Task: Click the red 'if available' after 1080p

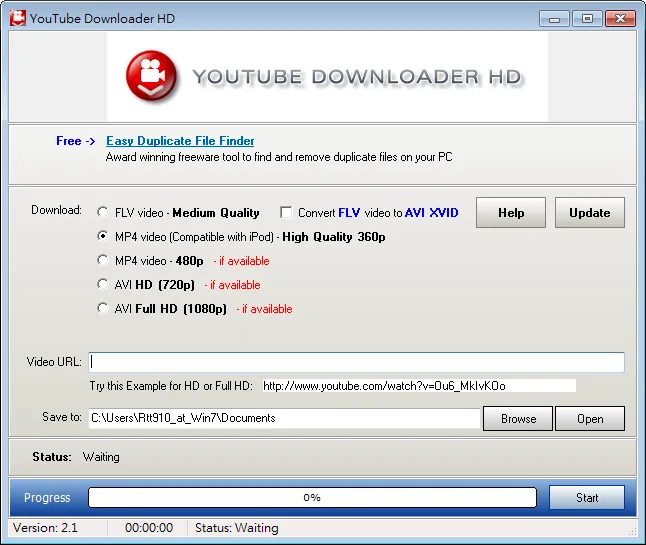Action: point(264,309)
